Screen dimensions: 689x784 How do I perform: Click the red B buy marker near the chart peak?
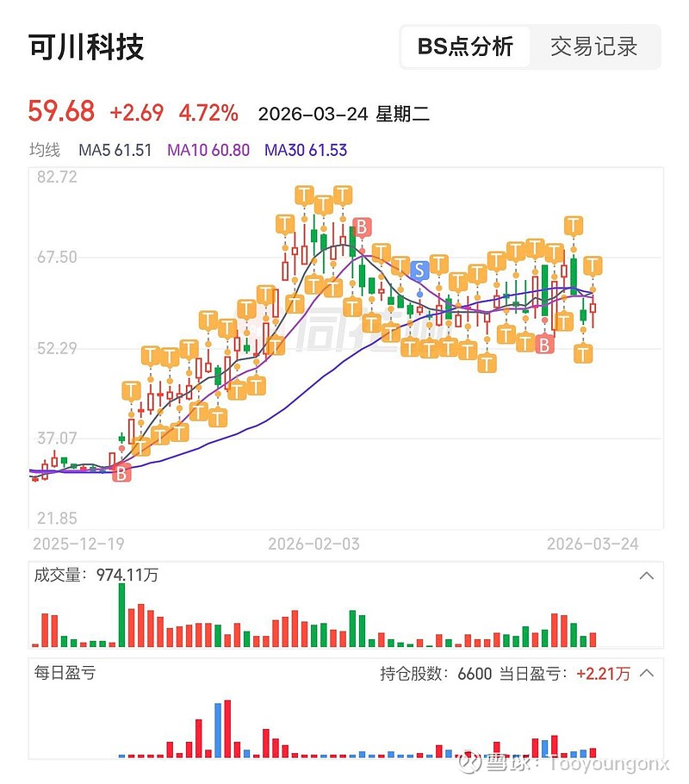point(363,228)
